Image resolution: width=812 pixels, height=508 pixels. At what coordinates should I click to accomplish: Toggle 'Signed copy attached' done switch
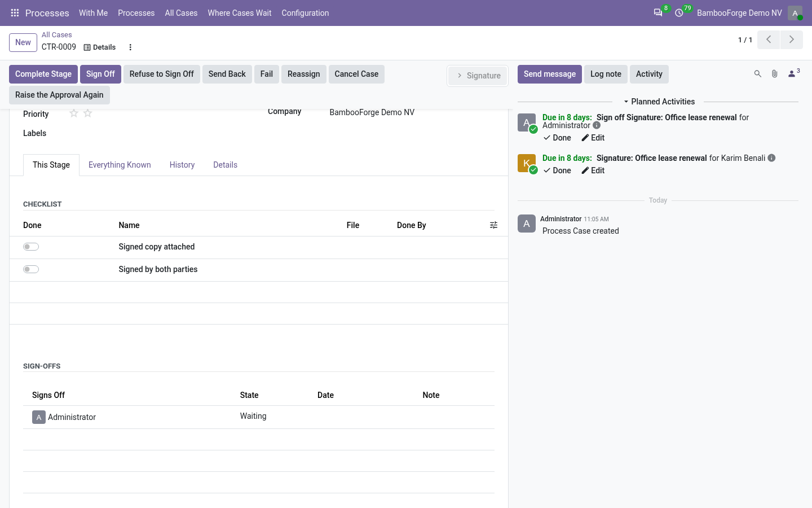click(x=31, y=247)
